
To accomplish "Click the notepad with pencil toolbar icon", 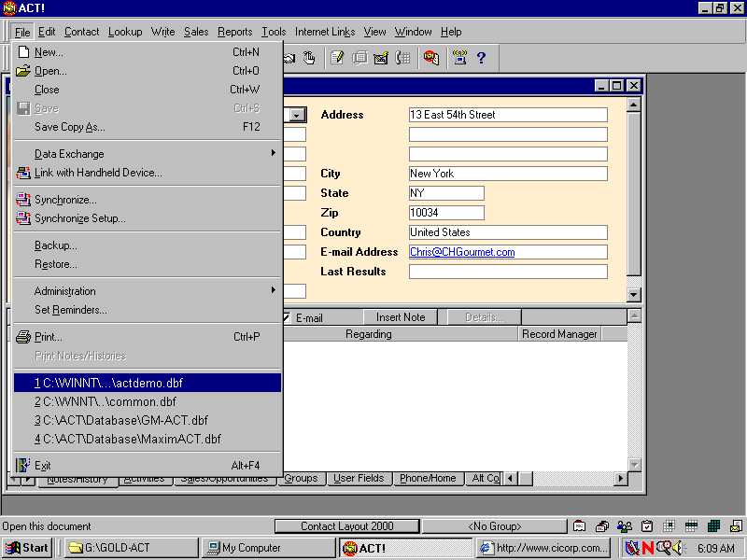I will tap(337, 58).
